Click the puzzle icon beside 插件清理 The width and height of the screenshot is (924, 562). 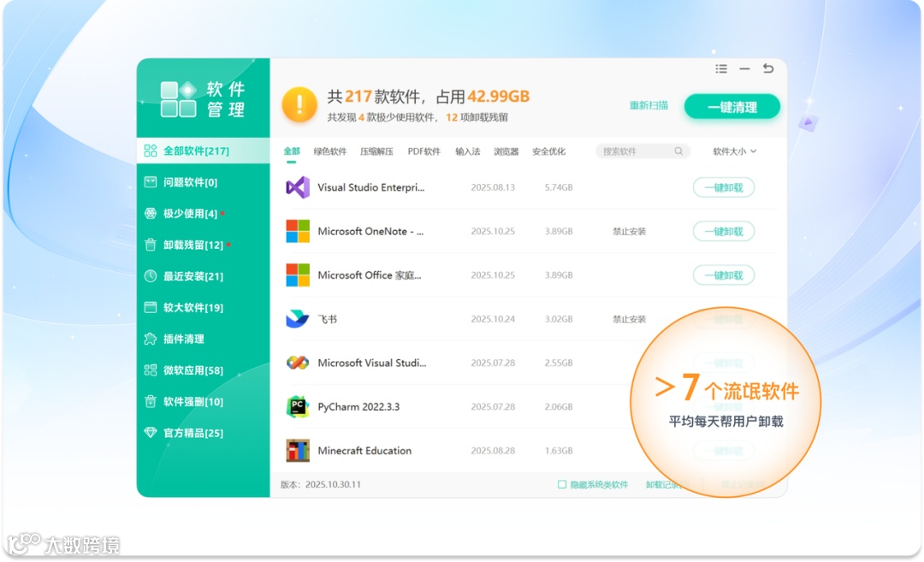pyautogui.click(x=151, y=339)
